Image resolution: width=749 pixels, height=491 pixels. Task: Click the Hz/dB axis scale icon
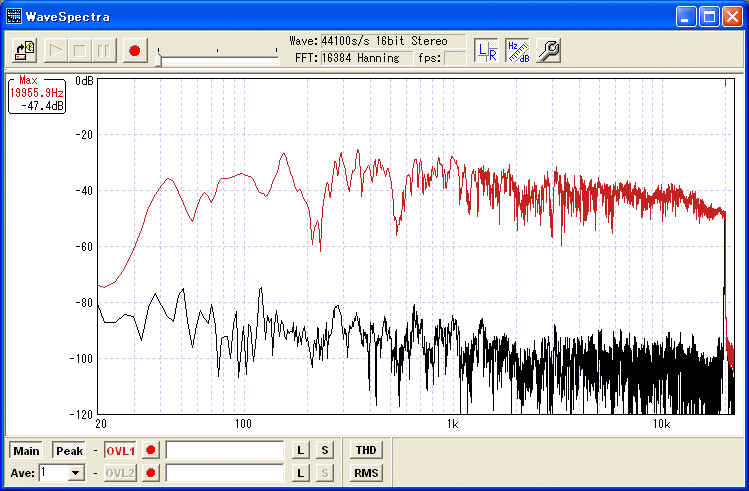point(517,50)
